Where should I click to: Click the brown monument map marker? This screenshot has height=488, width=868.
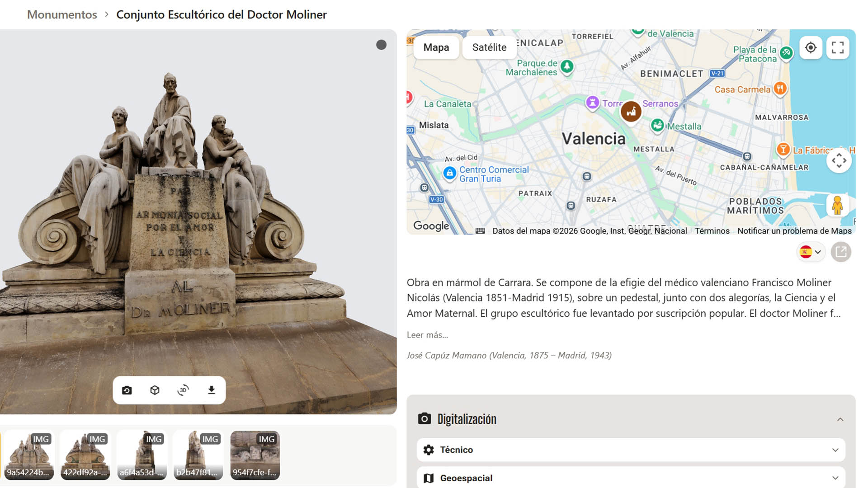(x=631, y=111)
